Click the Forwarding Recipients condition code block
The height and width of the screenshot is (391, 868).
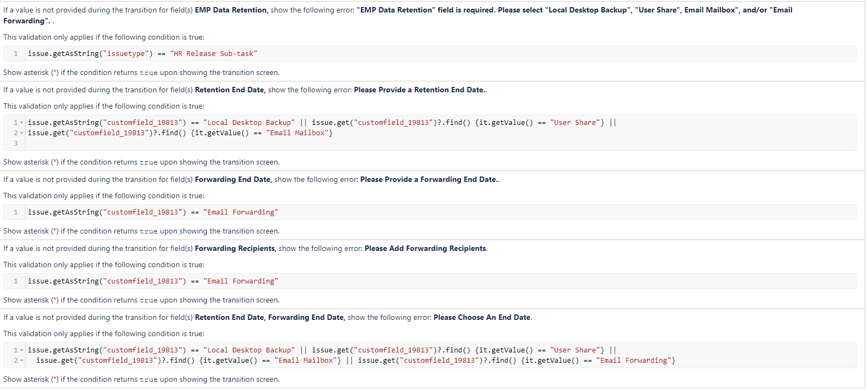click(429, 281)
